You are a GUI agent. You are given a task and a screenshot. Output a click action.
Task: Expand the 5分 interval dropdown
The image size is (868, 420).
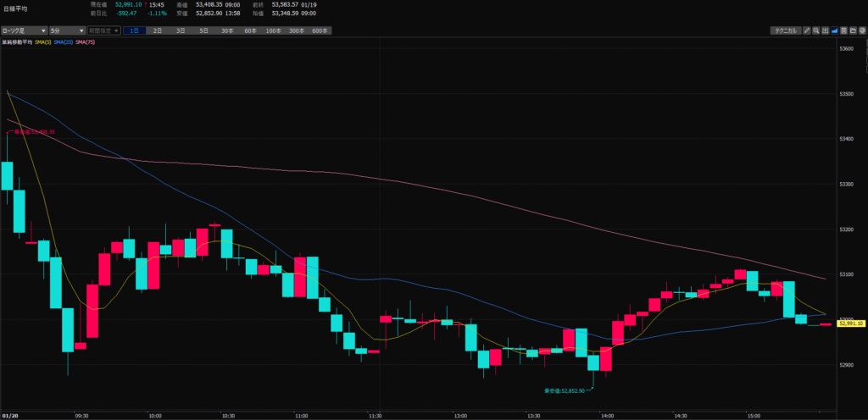[x=66, y=30]
